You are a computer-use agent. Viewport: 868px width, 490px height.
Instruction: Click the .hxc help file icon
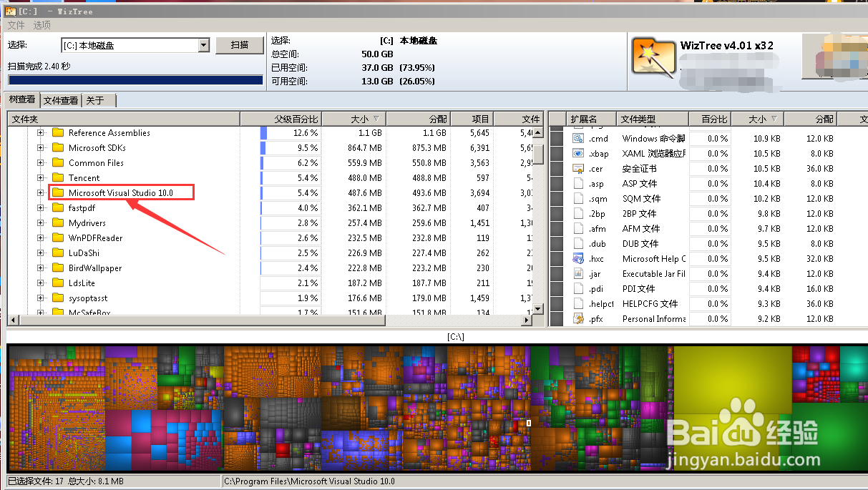[579, 258]
